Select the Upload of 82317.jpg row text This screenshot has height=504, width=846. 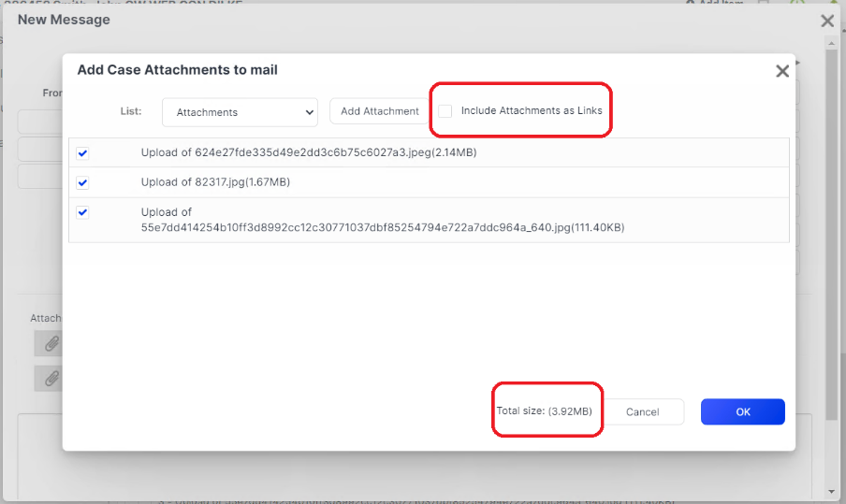click(x=215, y=182)
